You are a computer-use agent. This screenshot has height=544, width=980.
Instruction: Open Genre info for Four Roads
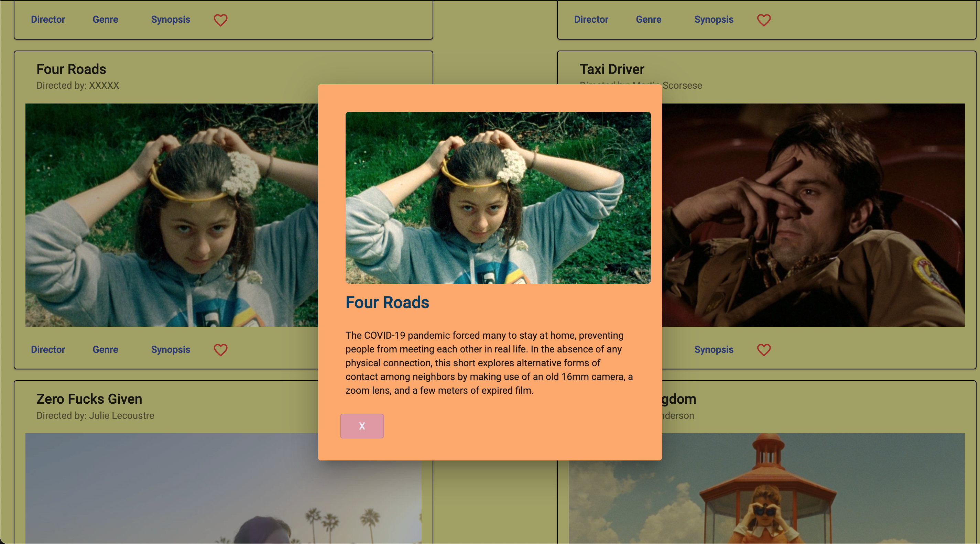105,349
